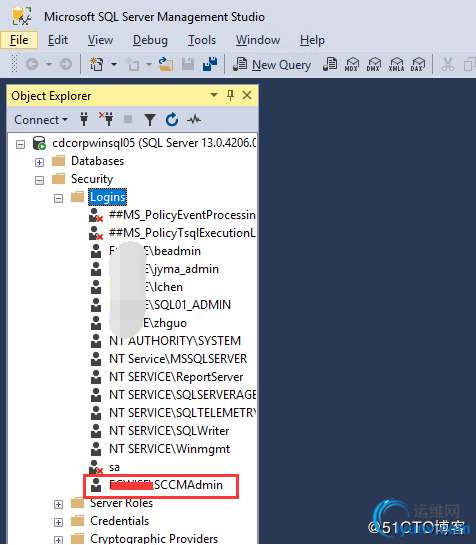Click the DMX query icon
This screenshot has width=476, height=545.
click(374, 64)
